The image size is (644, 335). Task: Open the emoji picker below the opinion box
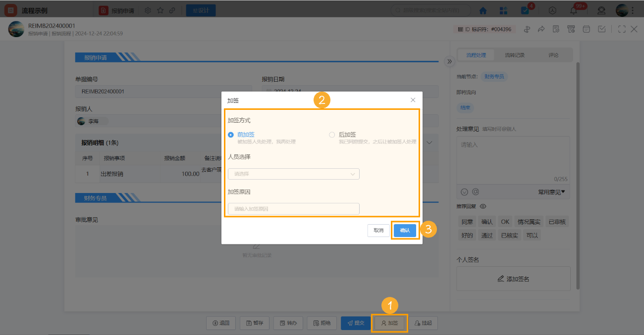[465, 192]
